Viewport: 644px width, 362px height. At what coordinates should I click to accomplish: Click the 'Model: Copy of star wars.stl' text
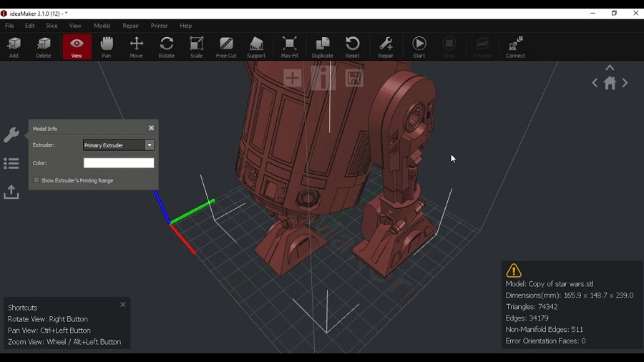click(x=550, y=284)
